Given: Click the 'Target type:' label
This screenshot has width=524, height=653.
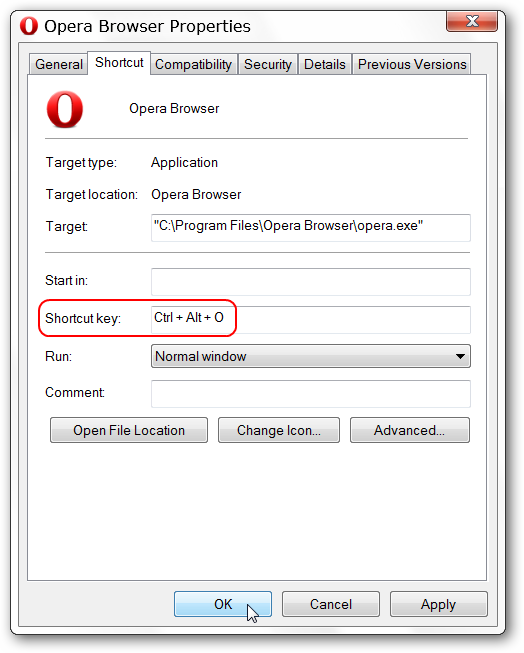Looking at the screenshot, I should (x=81, y=162).
